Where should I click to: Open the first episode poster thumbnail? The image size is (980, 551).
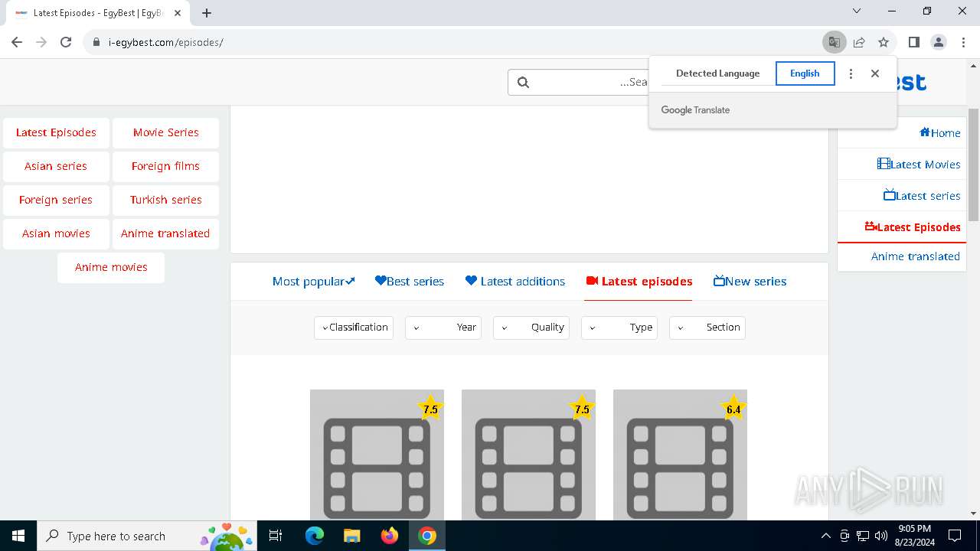(x=377, y=455)
